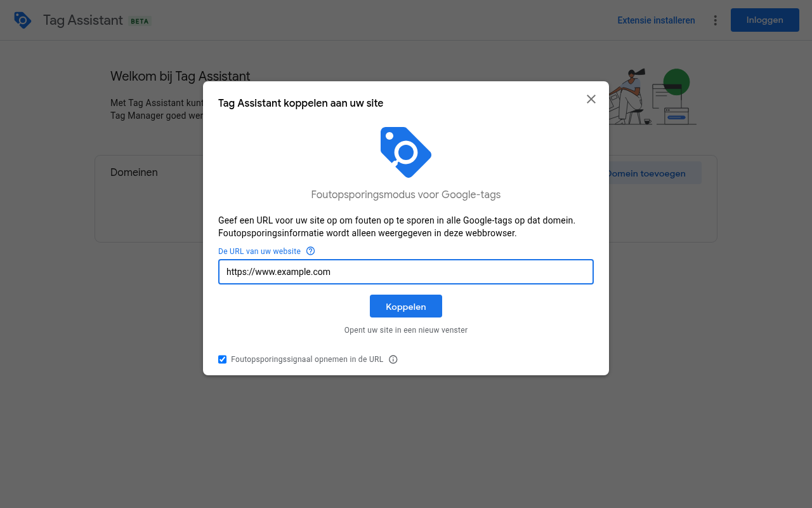Screen dimensions: 812x508
Task: Focus the website URL input field
Action: tap(406, 272)
